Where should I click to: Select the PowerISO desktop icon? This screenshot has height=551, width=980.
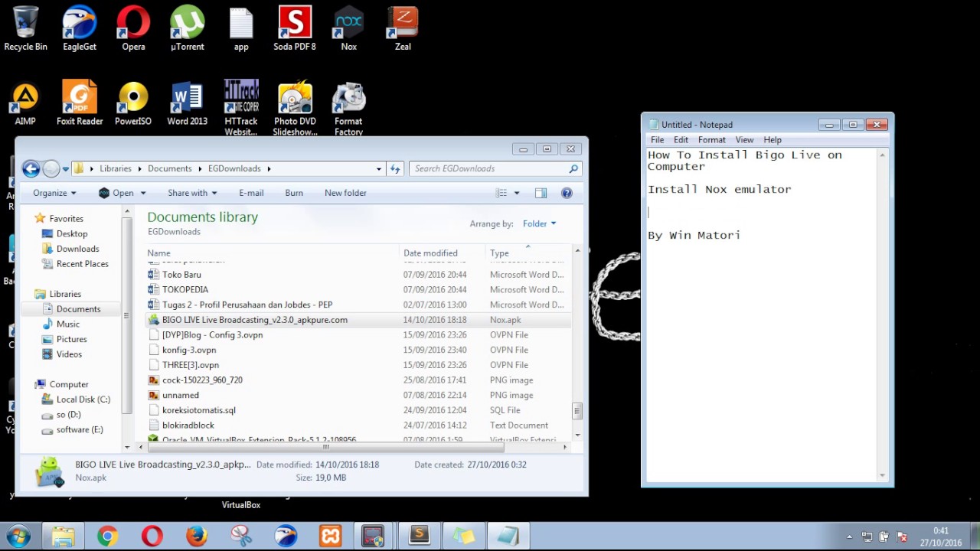click(133, 103)
